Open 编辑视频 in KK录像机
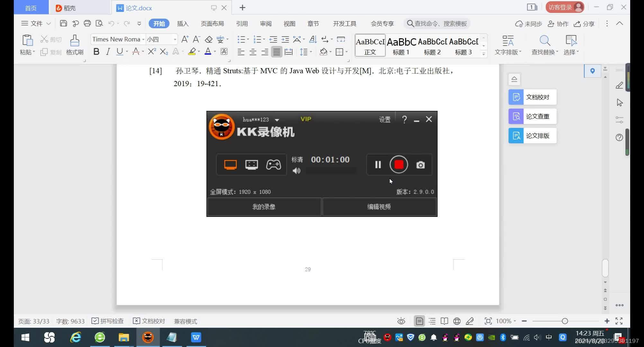The image size is (644, 347). 379,206
